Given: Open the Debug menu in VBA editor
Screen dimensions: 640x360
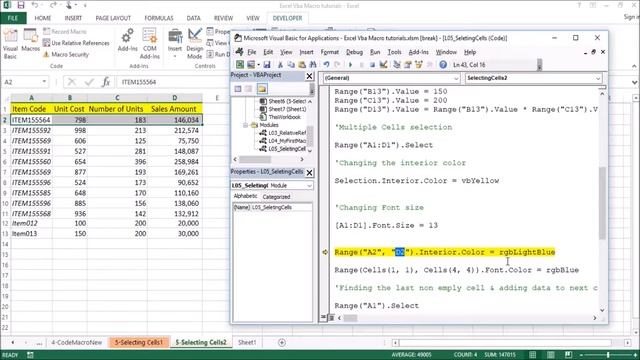Looking at the screenshot, I should [x=354, y=52].
